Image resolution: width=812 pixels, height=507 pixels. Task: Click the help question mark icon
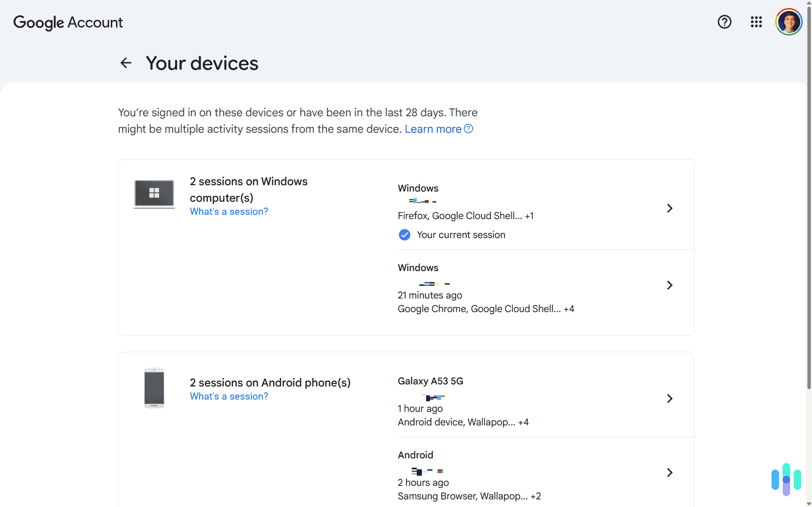pyautogui.click(x=724, y=22)
